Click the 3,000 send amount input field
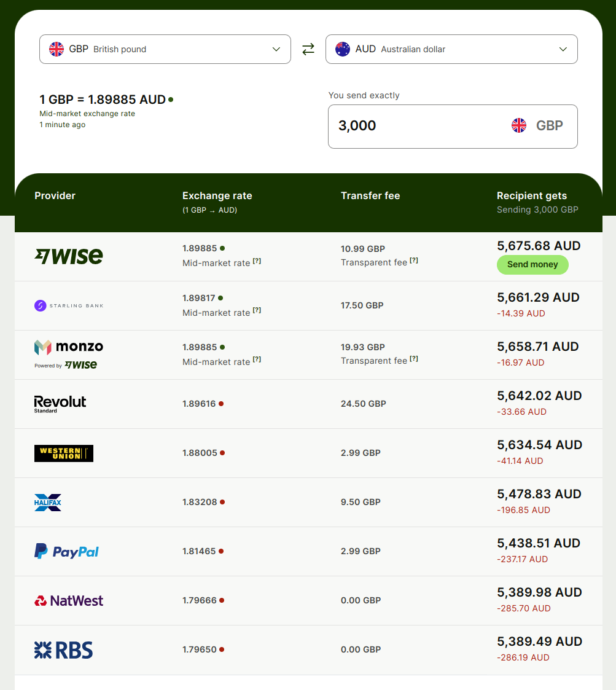 pos(453,127)
